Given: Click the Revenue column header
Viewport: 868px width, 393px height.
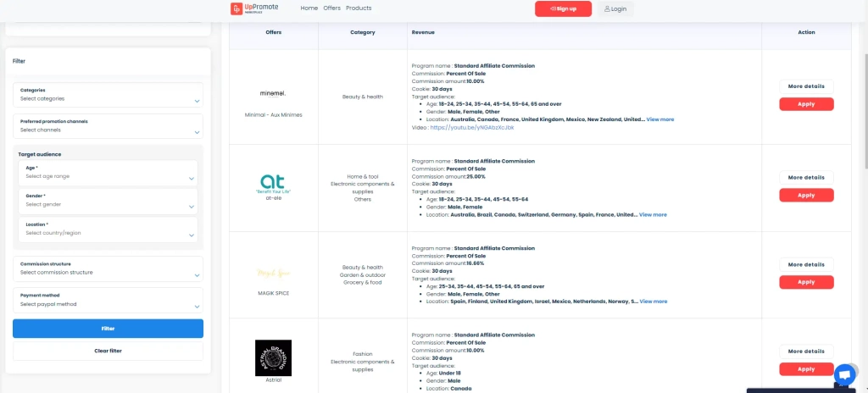Looking at the screenshot, I should point(423,32).
